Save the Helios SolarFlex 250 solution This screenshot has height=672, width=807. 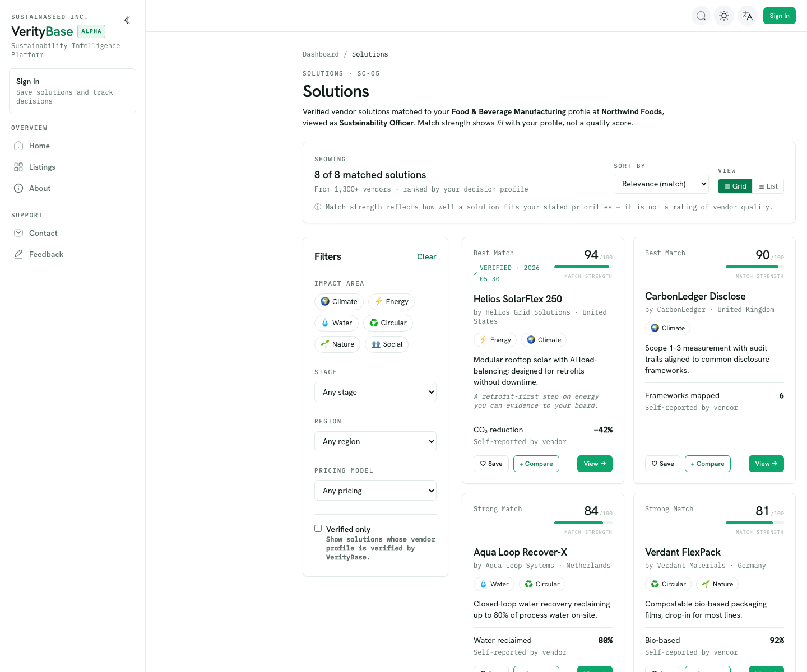[491, 464]
